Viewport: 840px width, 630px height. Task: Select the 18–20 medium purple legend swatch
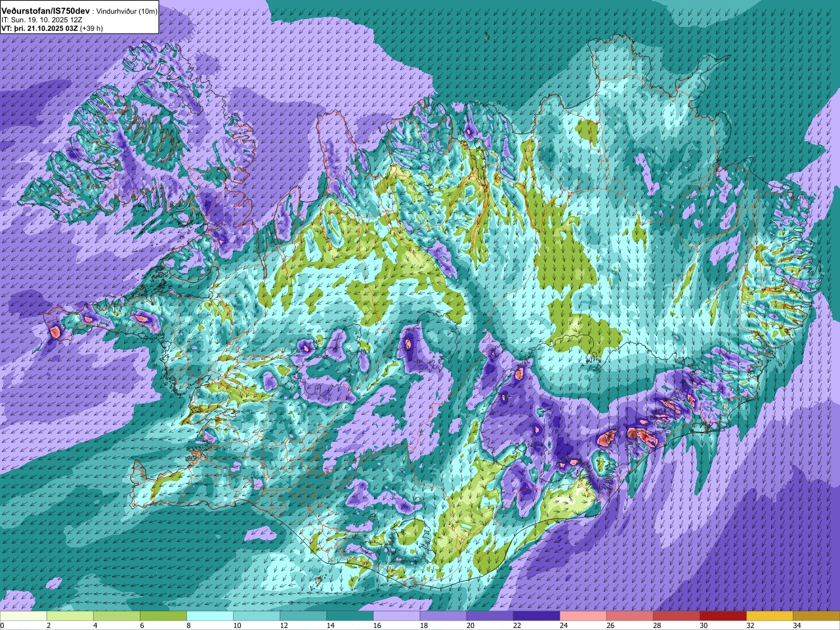[x=443, y=616]
